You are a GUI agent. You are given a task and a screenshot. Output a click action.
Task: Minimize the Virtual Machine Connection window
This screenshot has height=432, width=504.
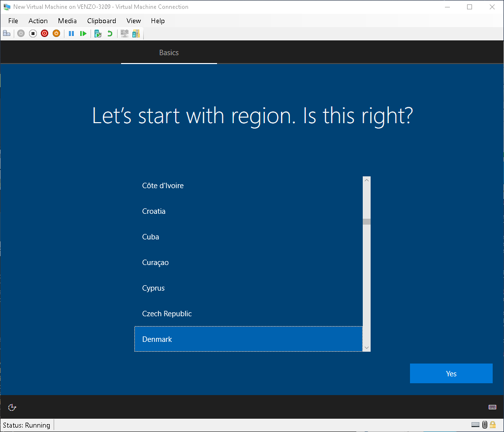(447, 7)
